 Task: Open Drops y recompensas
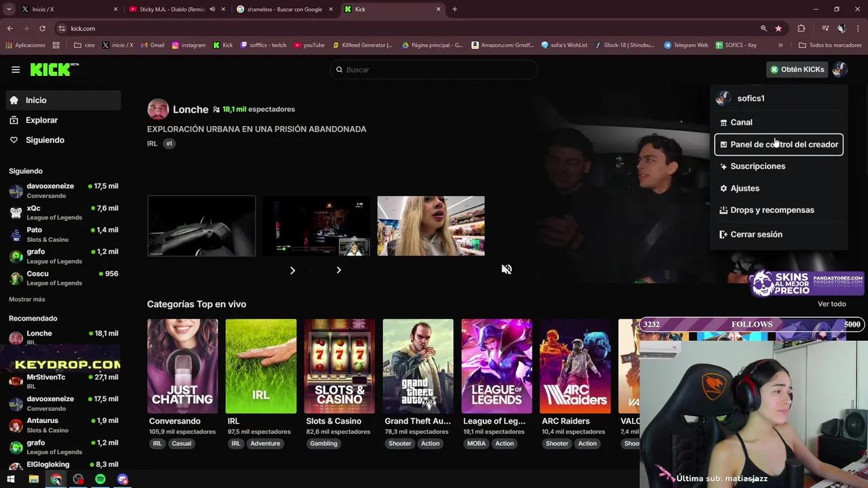pyautogui.click(x=778, y=210)
